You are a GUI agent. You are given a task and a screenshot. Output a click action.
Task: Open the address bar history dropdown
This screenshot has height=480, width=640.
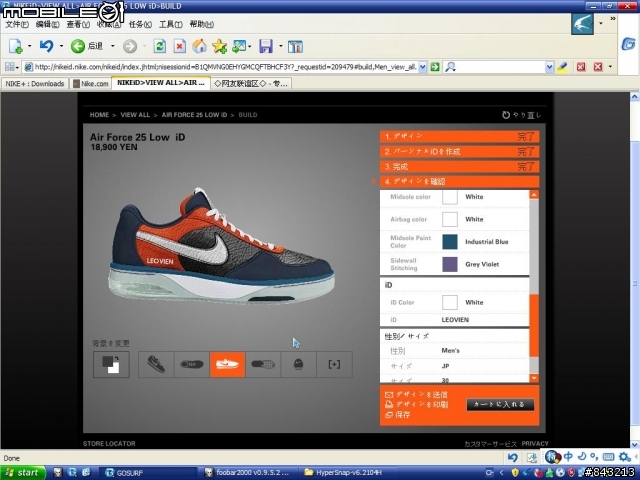[423, 67]
